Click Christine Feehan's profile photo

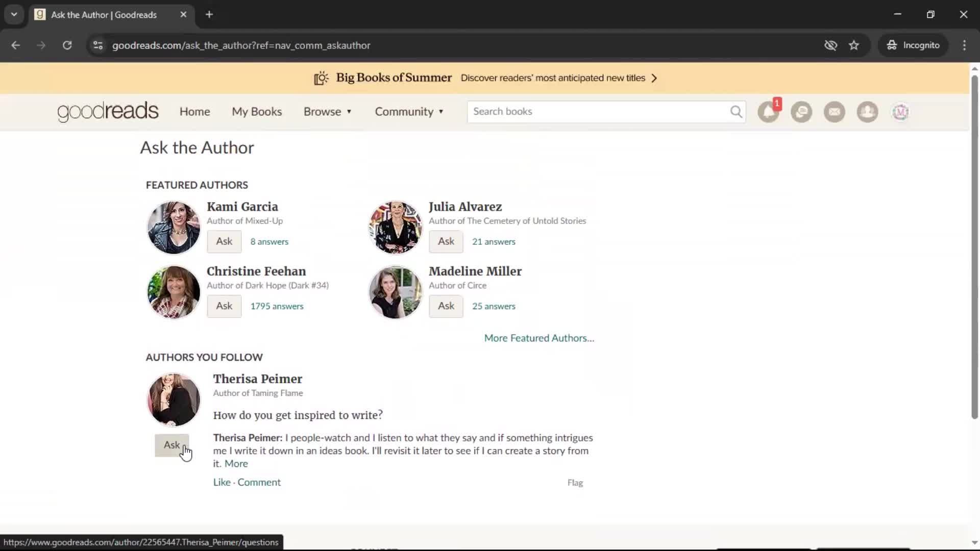click(x=174, y=292)
